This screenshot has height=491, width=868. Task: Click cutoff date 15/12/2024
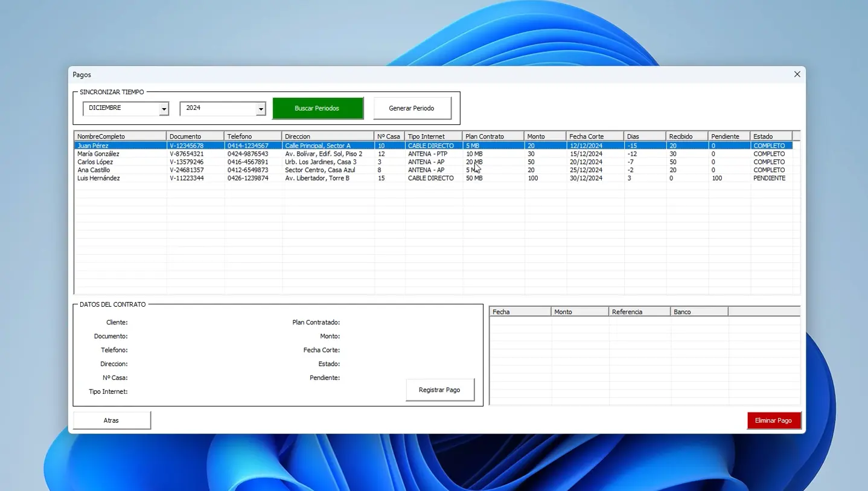(x=586, y=154)
